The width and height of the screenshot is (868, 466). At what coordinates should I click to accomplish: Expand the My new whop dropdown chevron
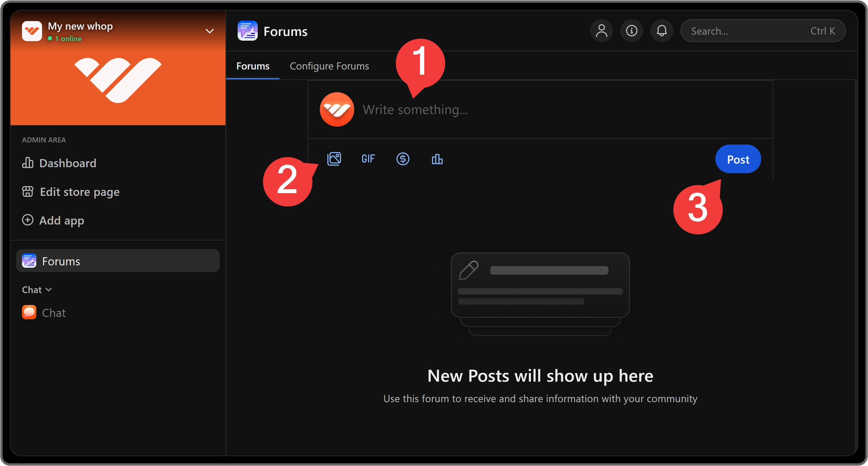point(210,31)
